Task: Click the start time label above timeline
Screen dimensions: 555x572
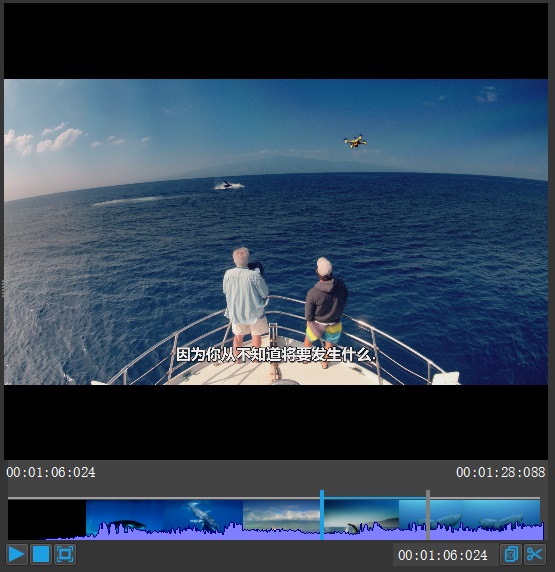Action: 51,472
